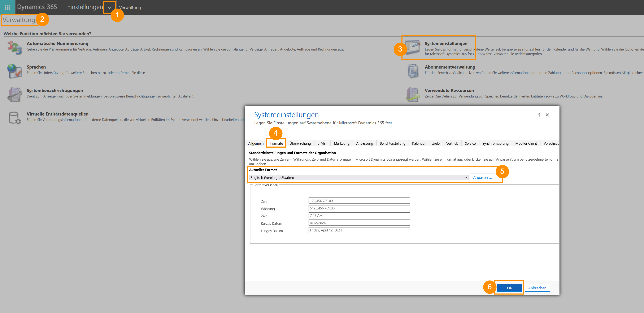
Task: Click the Virtuelle Entitätsdatenquellen database icon
Action: pos(14,118)
